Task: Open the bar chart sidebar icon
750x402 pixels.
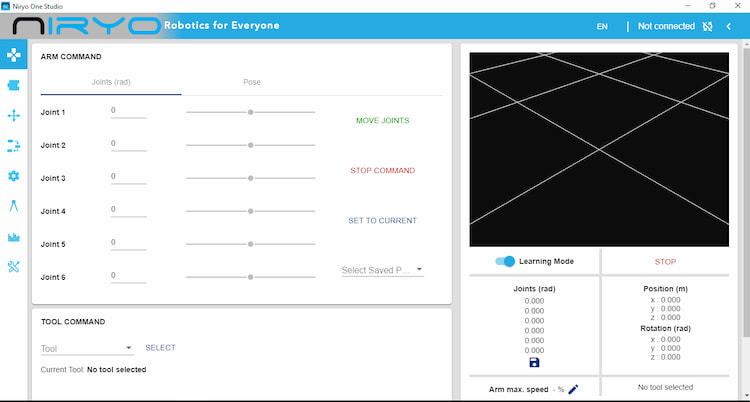Action: (x=13, y=236)
